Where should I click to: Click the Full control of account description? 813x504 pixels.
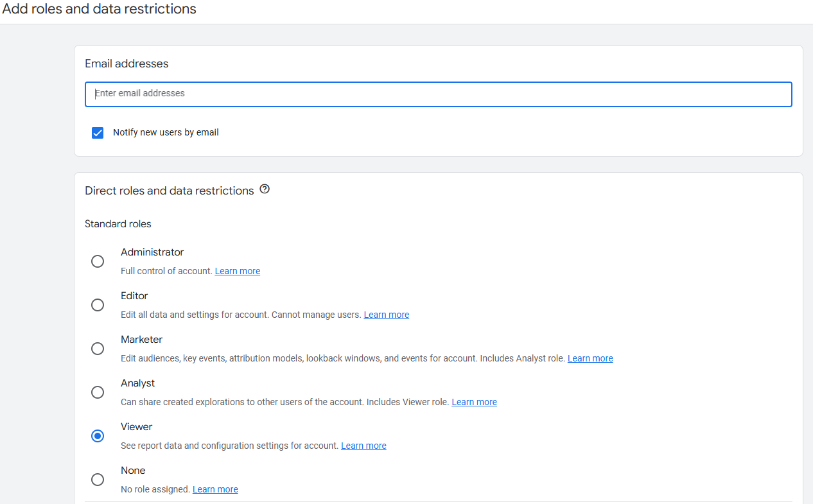point(166,271)
